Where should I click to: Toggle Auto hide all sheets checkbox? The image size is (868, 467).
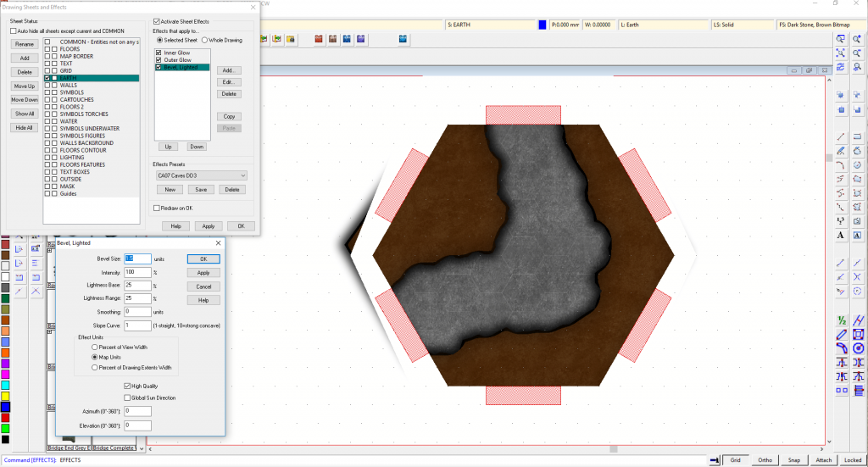pyautogui.click(x=14, y=31)
